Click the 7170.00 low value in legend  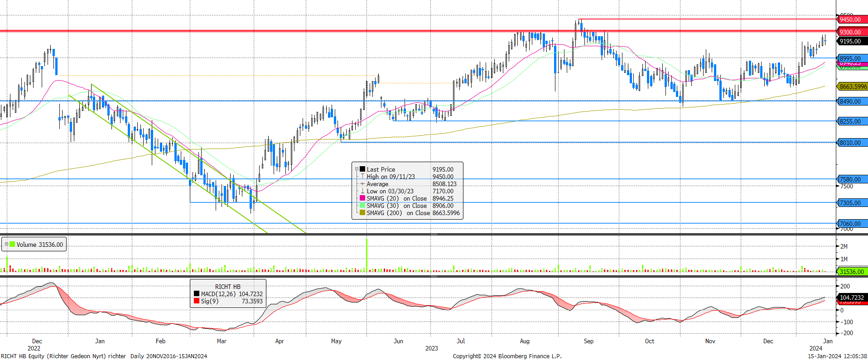pos(443,191)
